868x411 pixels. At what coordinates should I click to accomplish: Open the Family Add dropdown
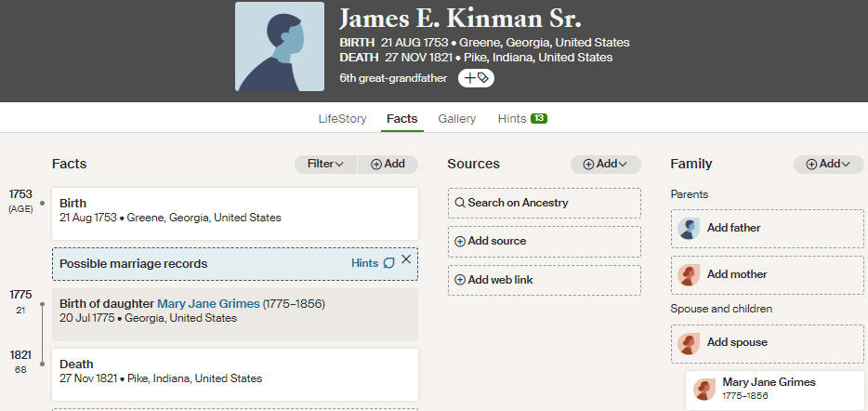pyautogui.click(x=829, y=164)
